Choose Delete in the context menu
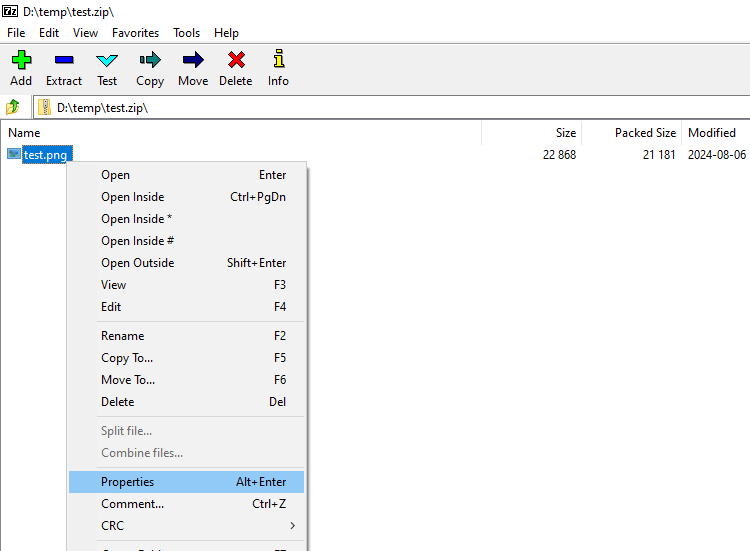This screenshot has width=750, height=551. click(x=187, y=402)
